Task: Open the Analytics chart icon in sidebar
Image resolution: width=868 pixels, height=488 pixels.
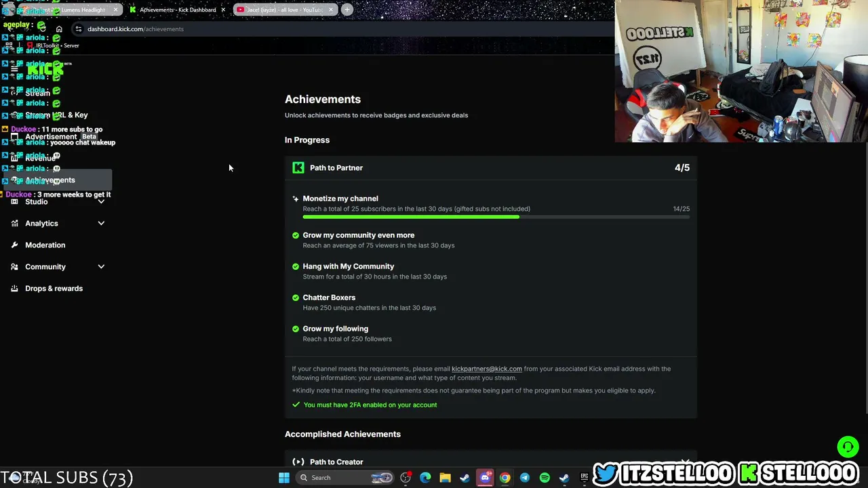Action: (14, 224)
